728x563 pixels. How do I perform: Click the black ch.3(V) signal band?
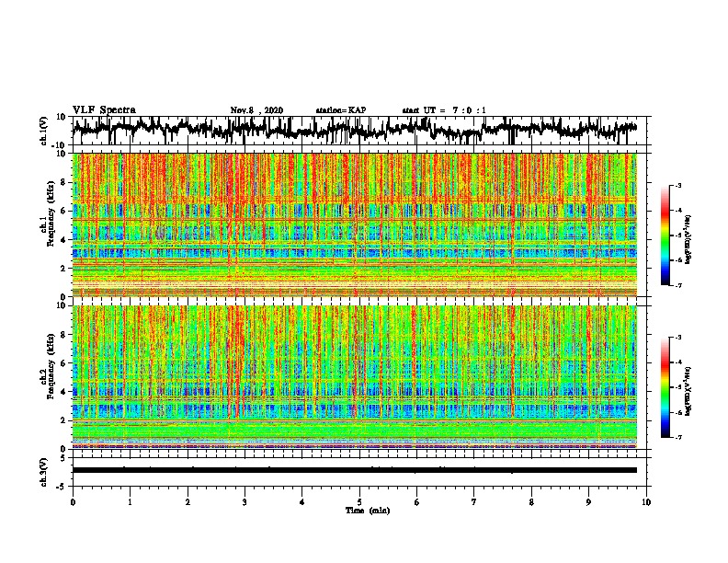pyautogui.click(x=355, y=470)
